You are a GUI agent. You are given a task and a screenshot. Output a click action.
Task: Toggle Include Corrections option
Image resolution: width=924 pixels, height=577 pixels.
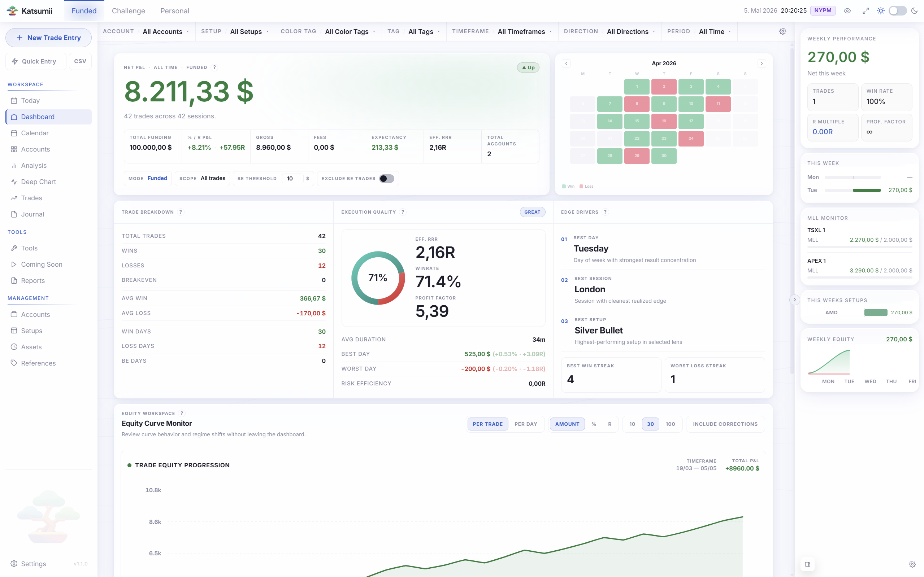tap(725, 424)
